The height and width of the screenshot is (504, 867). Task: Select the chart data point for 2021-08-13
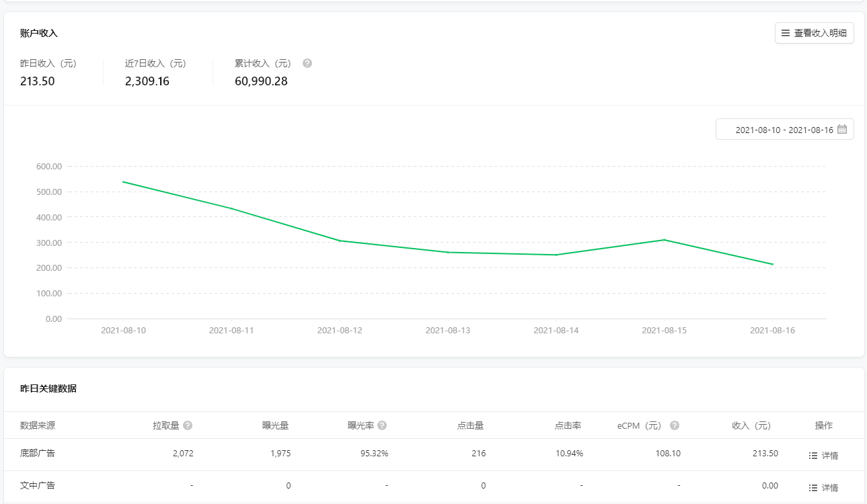[x=448, y=252]
